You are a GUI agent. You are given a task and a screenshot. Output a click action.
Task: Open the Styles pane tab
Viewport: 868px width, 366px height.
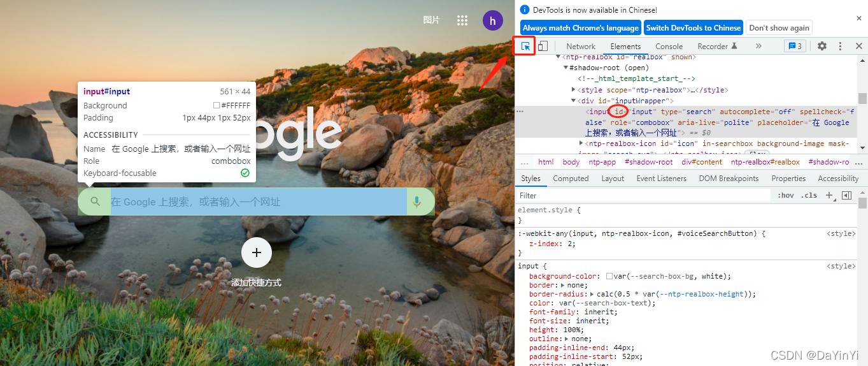(x=530, y=179)
